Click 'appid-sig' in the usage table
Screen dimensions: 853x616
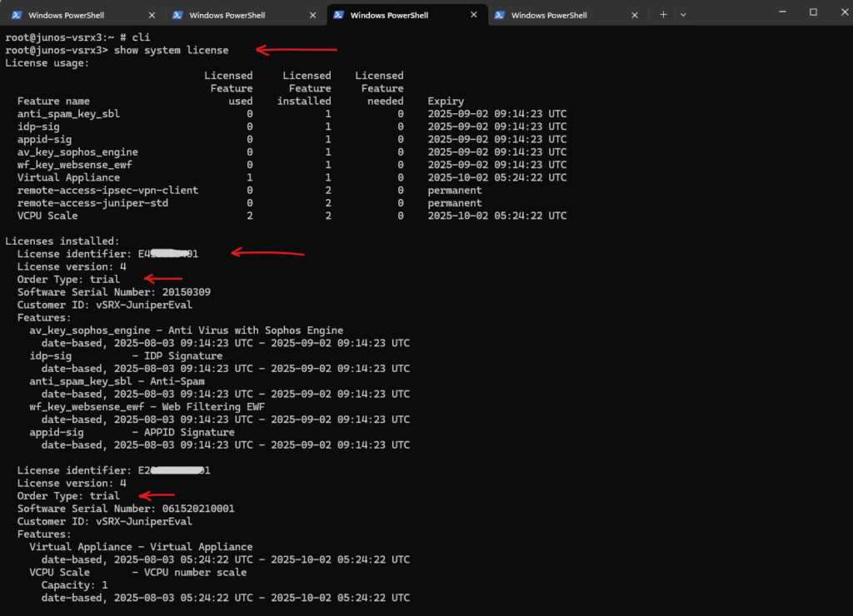45,139
